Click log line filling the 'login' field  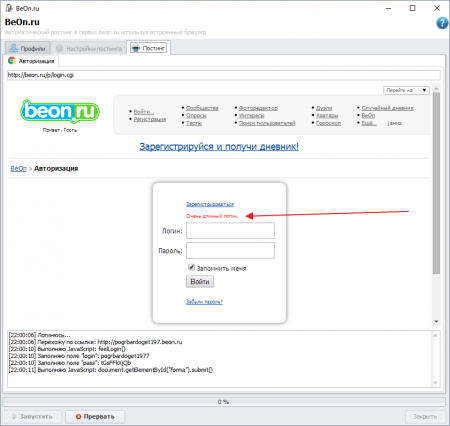tap(79, 356)
